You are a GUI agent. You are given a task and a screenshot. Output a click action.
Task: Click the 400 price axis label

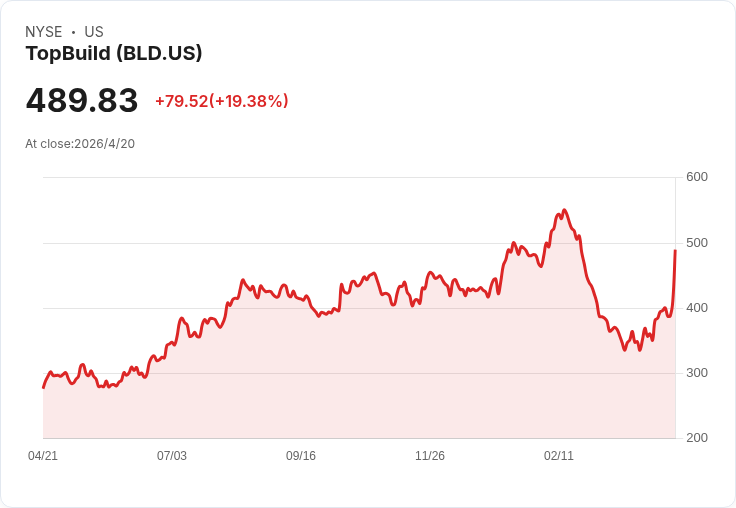[x=697, y=308]
